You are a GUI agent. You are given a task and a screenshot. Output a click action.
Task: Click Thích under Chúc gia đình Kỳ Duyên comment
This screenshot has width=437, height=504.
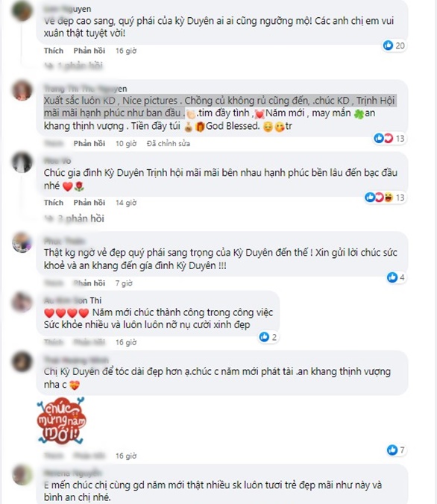tap(54, 203)
